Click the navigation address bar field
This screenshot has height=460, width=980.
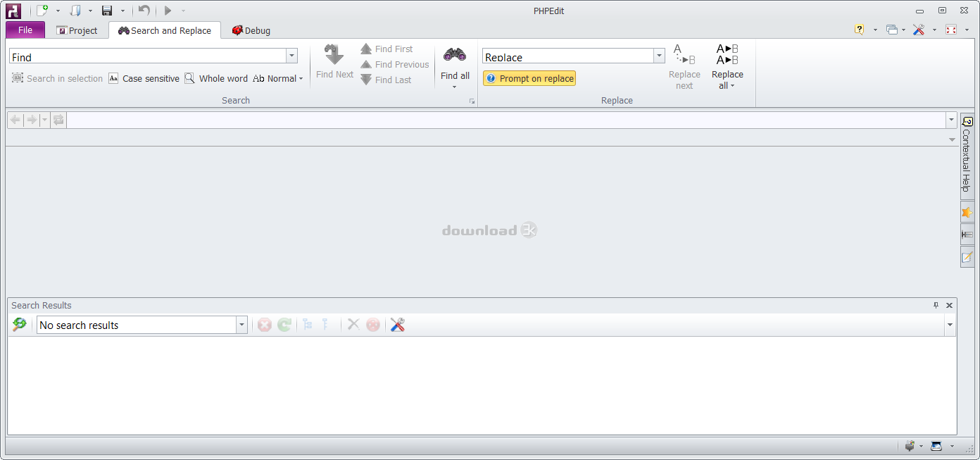tap(505, 120)
